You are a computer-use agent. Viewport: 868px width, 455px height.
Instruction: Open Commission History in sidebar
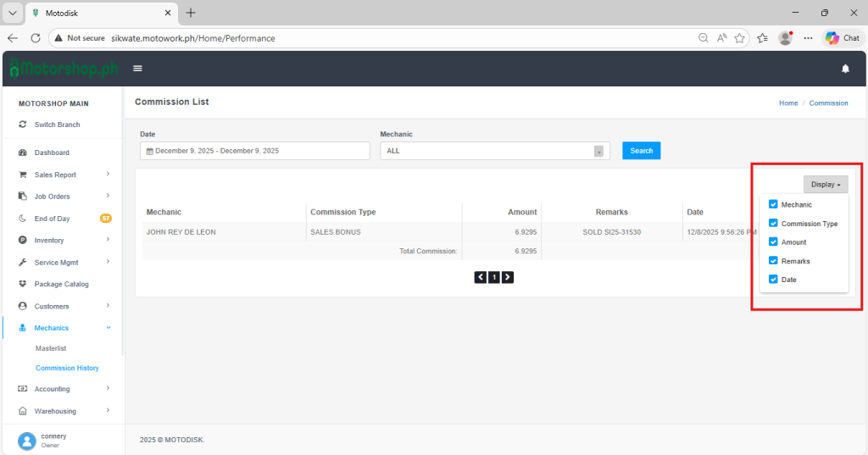(67, 368)
